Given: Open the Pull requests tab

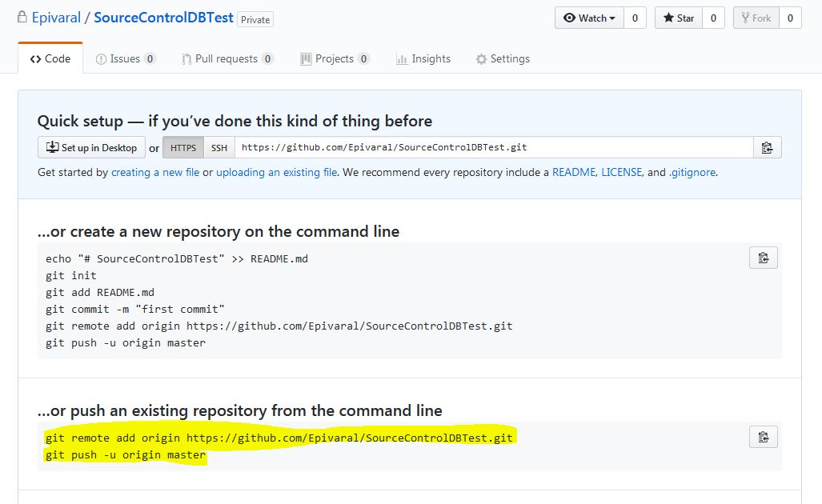Looking at the screenshot, I should 227,58.
